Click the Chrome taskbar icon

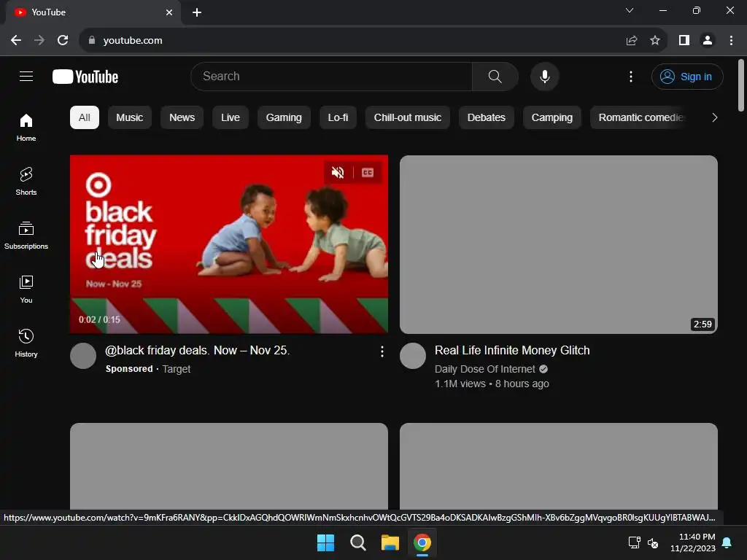422,542
